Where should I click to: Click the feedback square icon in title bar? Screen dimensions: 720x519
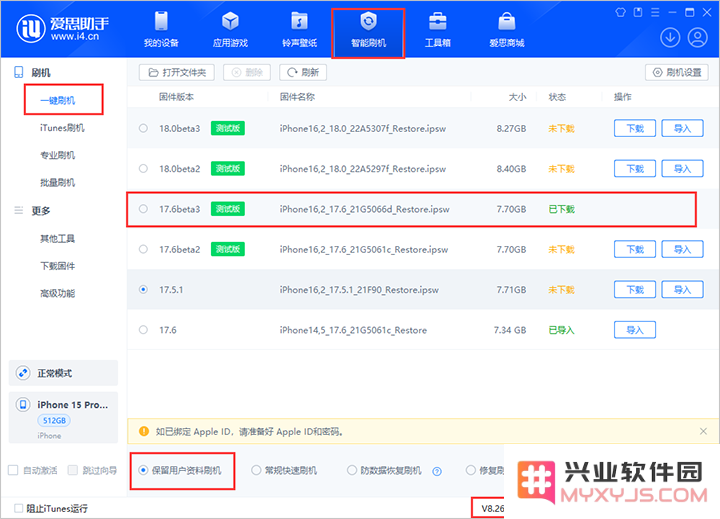tap(638, 12)
